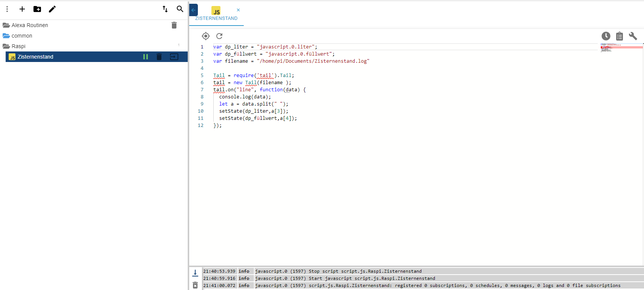Restart the script with reload icon

tap(219, 36)
